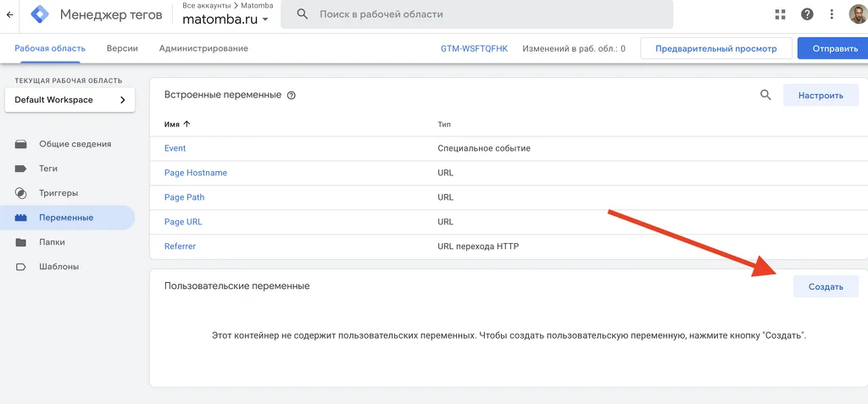Open the matomba.ru container dropdown
The width and height of the screenshot is (868, 404).
[x=225, y=19]
